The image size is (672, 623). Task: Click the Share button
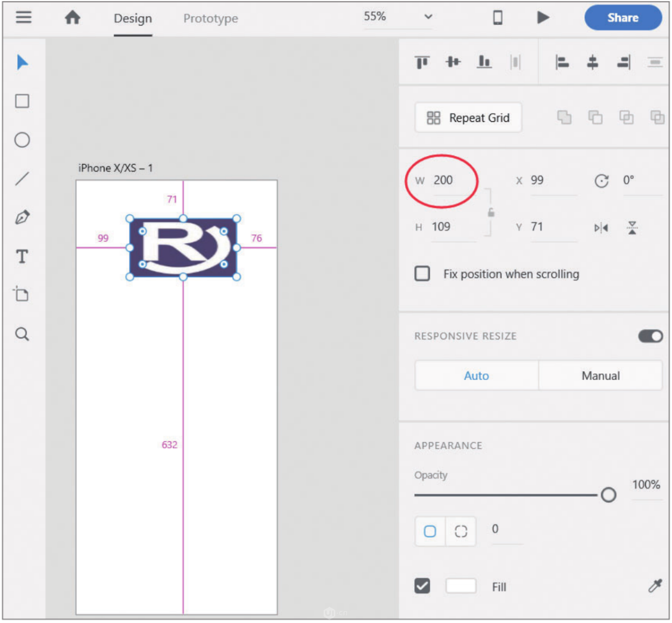coord(623,18)
